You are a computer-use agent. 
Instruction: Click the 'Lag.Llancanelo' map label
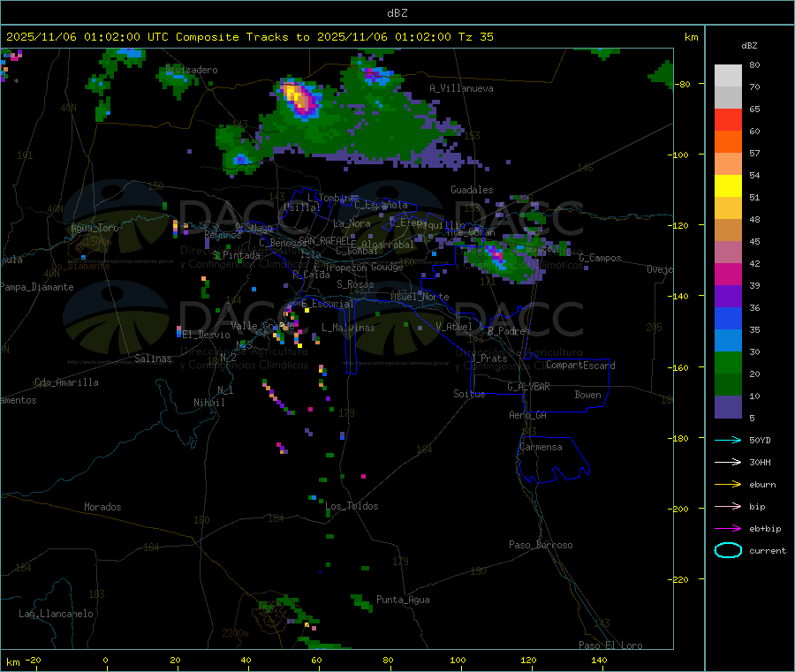(x=57, y=614)
